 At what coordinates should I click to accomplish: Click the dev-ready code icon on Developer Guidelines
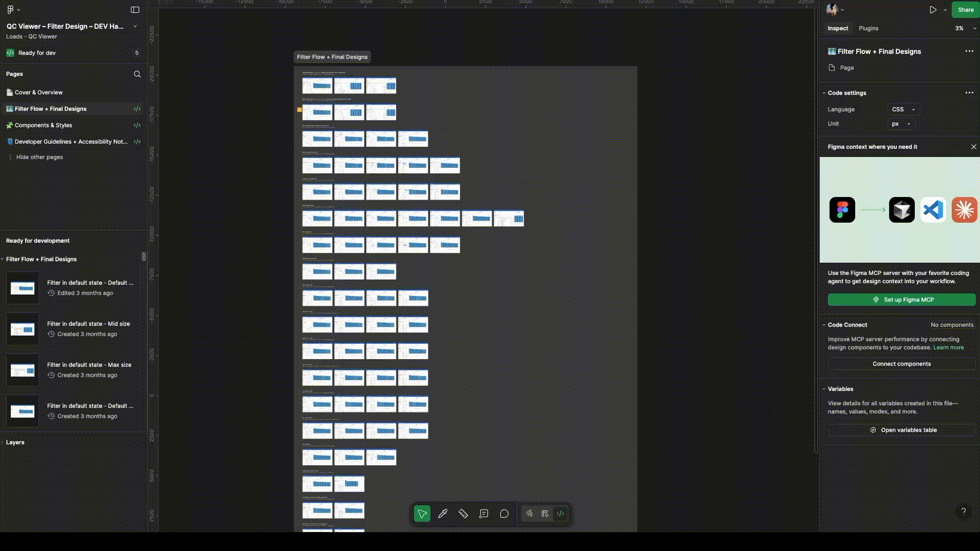(137, 142)
